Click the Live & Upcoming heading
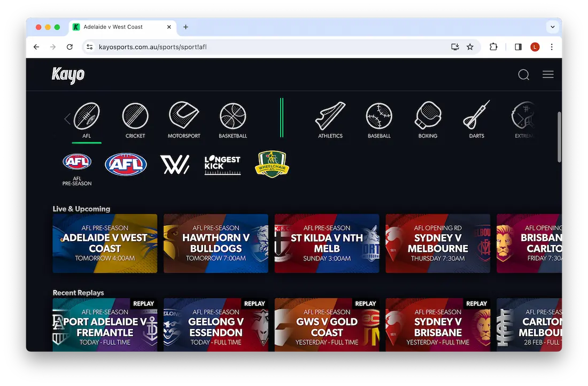Image resolution: width=588 pixels, height=386 pixels. click(81, 209)
